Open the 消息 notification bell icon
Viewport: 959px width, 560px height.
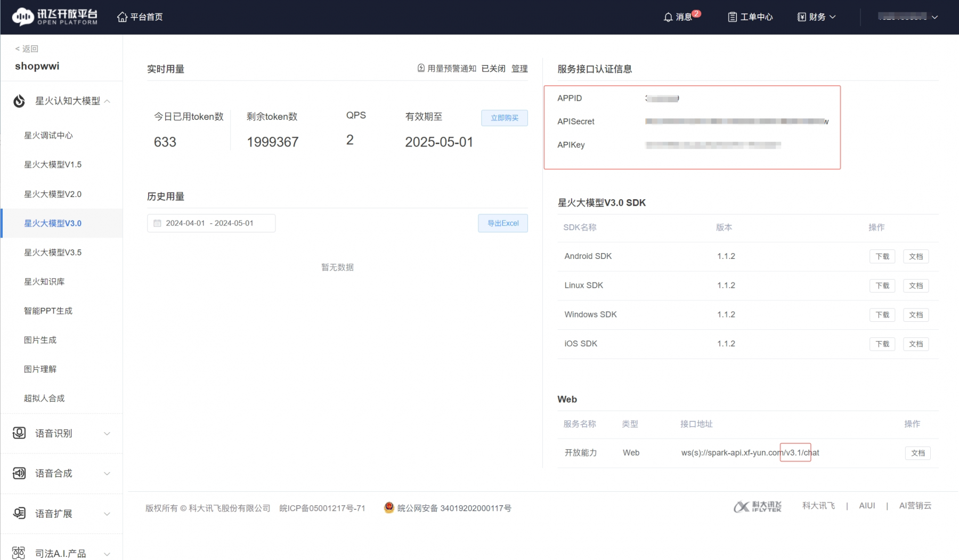pos(668,17)
